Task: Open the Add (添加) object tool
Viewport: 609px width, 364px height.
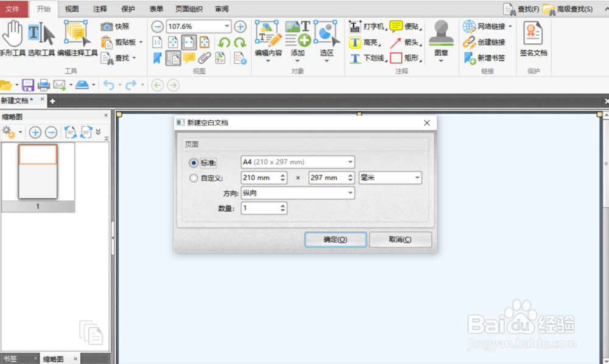Action: (298, 41)
